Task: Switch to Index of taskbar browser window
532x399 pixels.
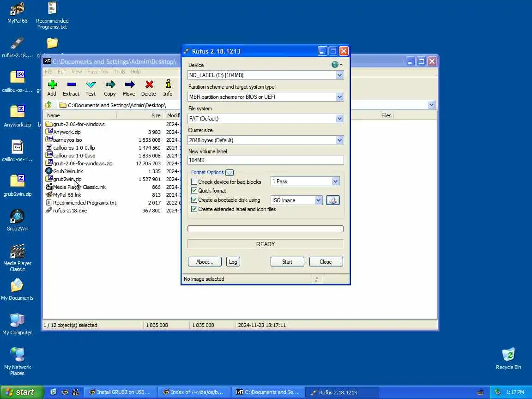Action: tap(194, 392)
